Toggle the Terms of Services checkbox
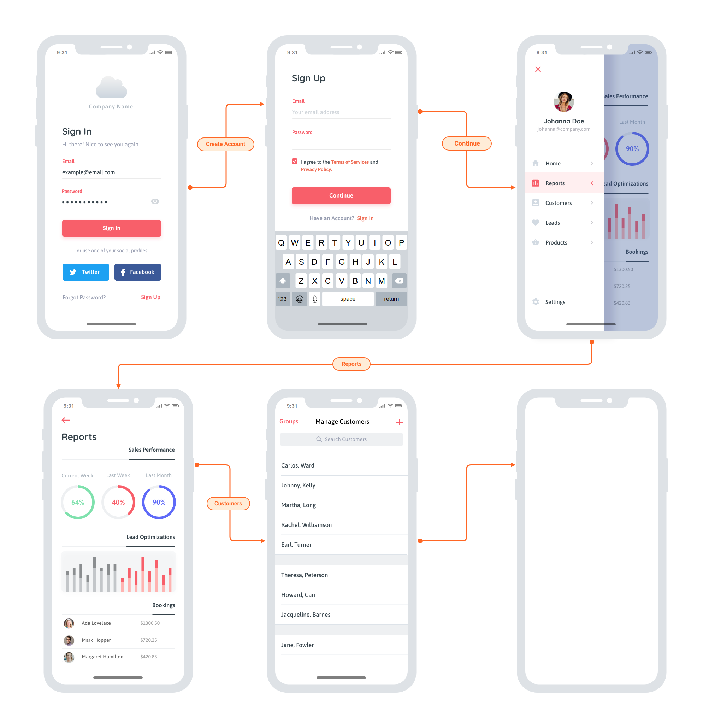703x728 pixels. coord(294,162)
